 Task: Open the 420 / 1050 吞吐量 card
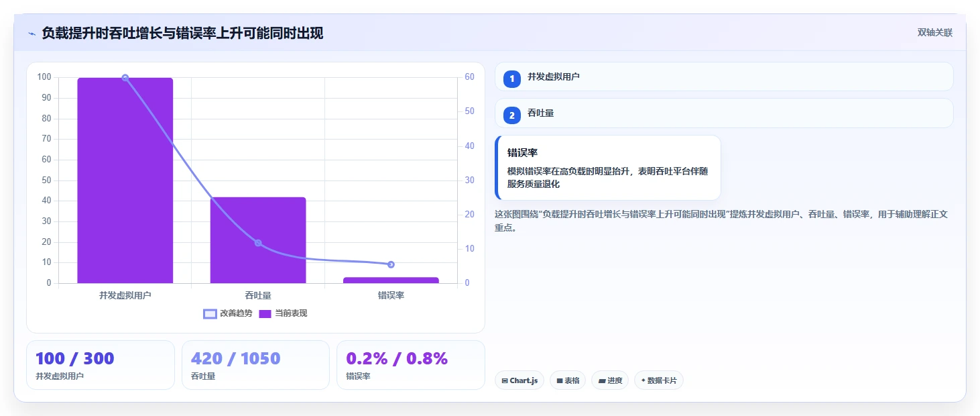[x=255, y=365]
